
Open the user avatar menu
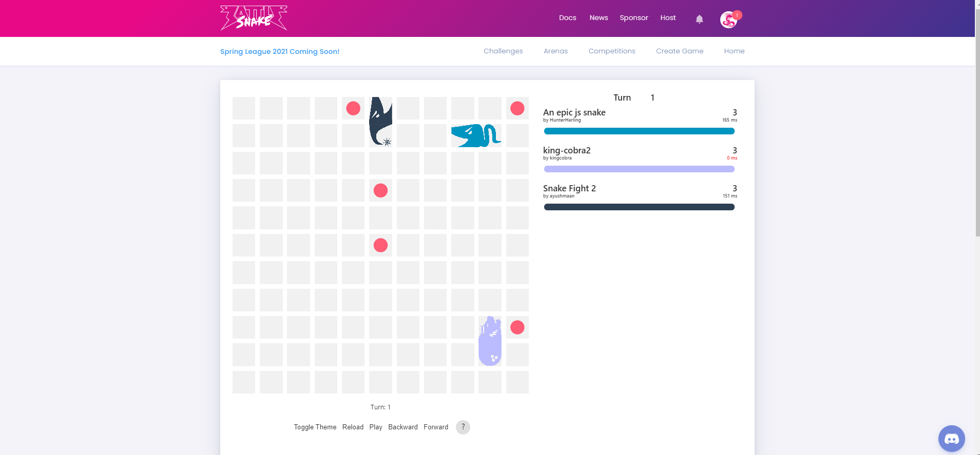coord(728,19)
